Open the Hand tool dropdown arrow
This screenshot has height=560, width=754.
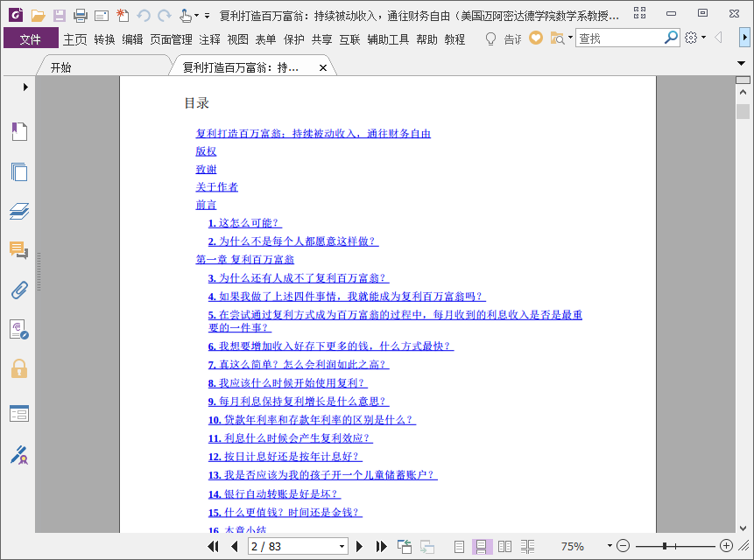coord(196,16)
